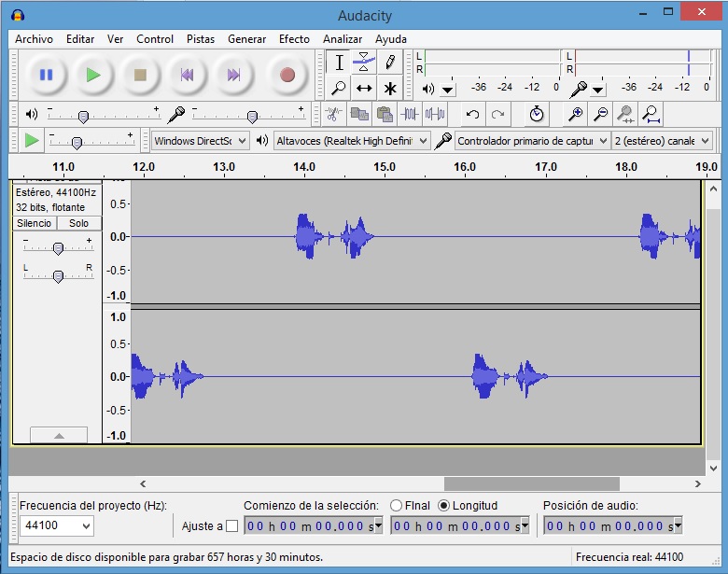Click Play-at-speed green button

32,140
